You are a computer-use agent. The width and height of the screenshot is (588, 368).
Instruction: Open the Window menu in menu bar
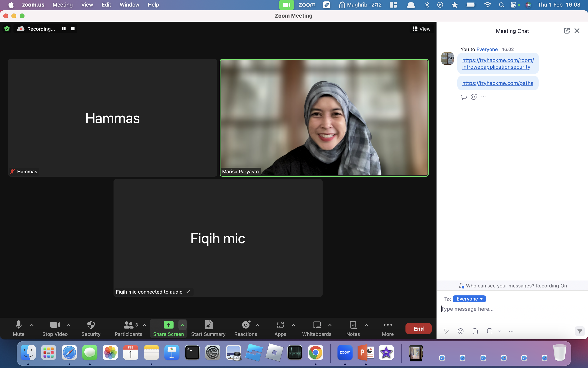pyautogui.click(x=129, y=5)
